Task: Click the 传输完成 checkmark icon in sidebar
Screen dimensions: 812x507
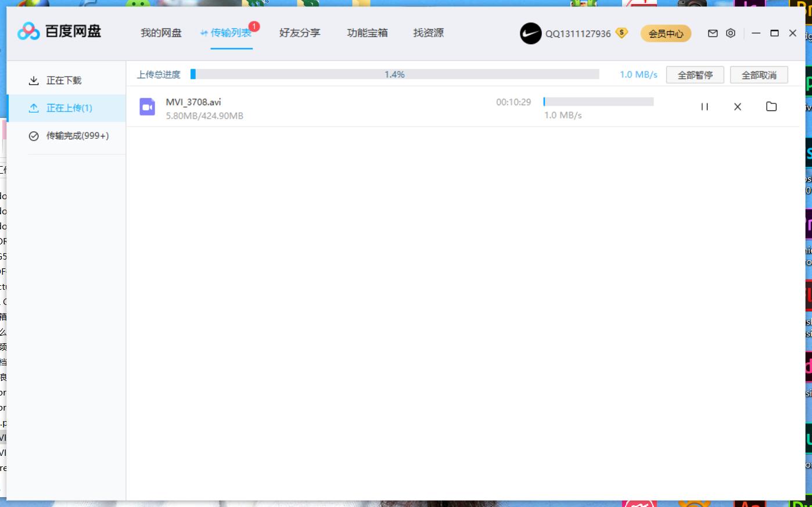Action: (x=34, y=136)
